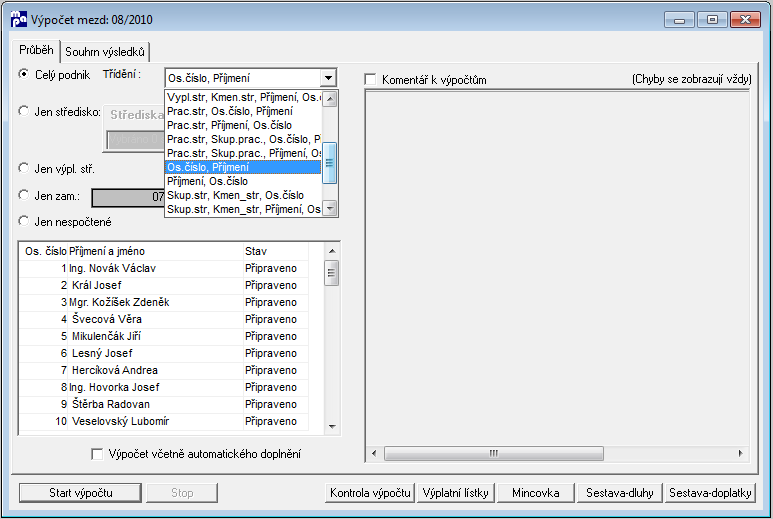Click comment panel scroll-right arrow
773x519 pixels.
740,453
